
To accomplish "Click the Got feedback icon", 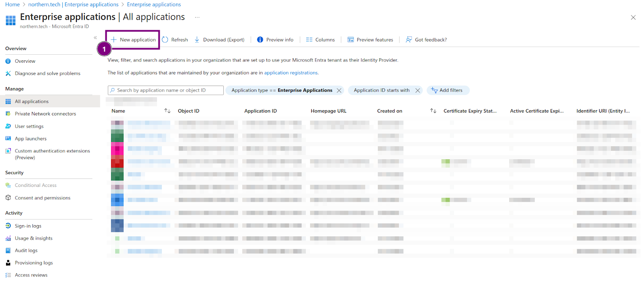I will click(x=409, y=40).
